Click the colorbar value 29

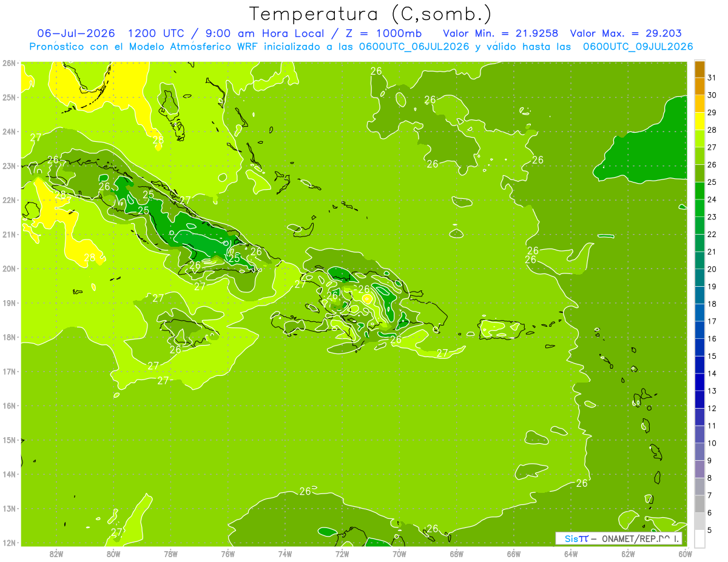coord(712,113)
